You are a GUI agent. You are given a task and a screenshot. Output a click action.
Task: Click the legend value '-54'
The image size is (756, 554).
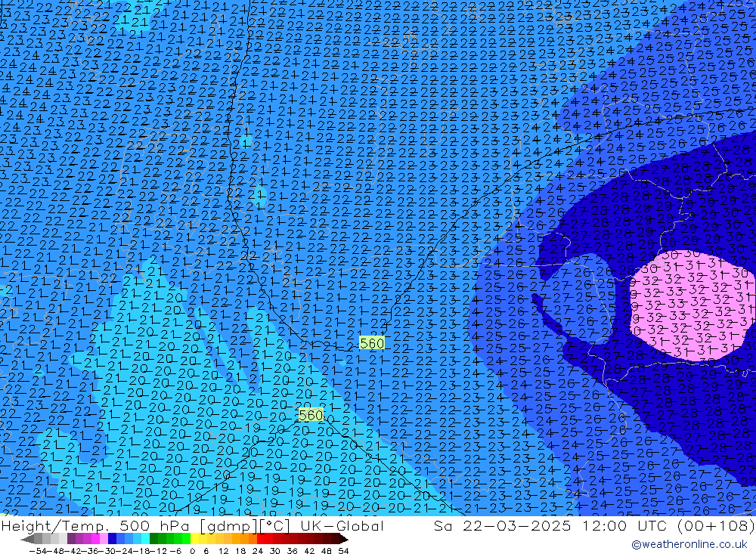(x=39, y=551)
